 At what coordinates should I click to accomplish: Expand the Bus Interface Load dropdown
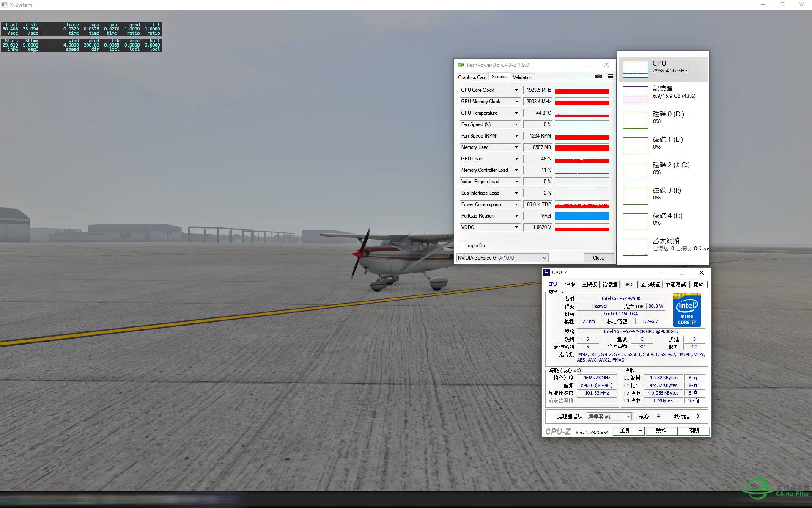click(x=516, y=193)
